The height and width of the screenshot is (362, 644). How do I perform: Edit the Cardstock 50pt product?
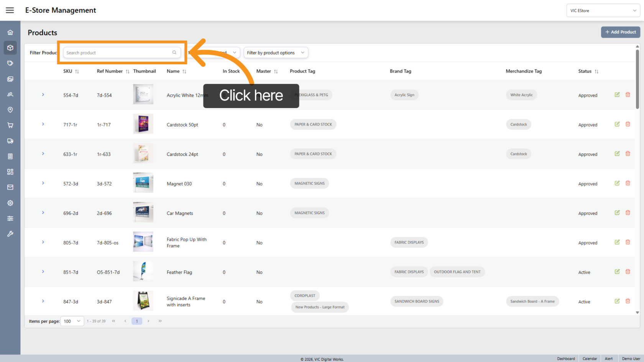[617, 124]
